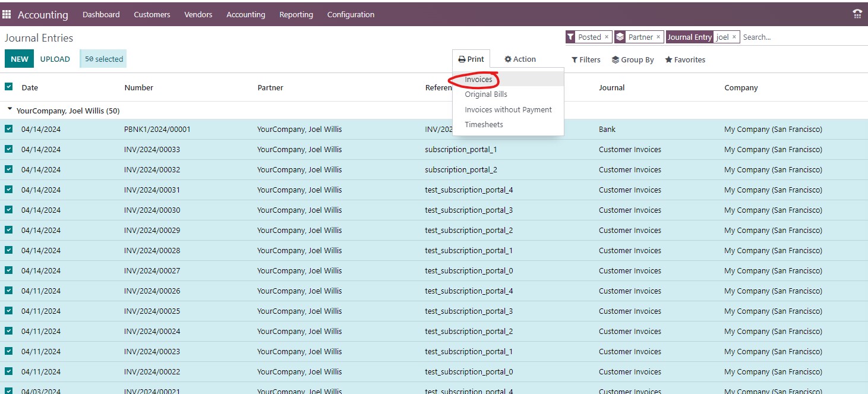868x394 pixels.
Task: Click the 50 selected indicator
Action: (x=103, y=59)
